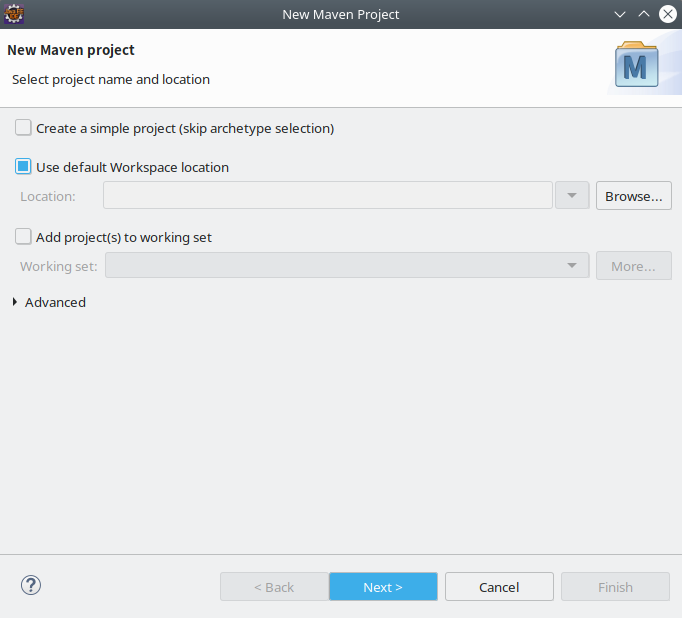Enable Create a simple project checkbox

(23, 128)
